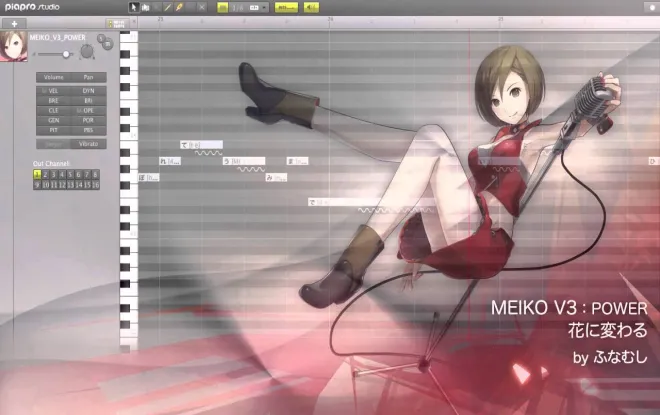Select the PBS parameter button
Screen dimensions: 660x415
click(x=88, y=130)
